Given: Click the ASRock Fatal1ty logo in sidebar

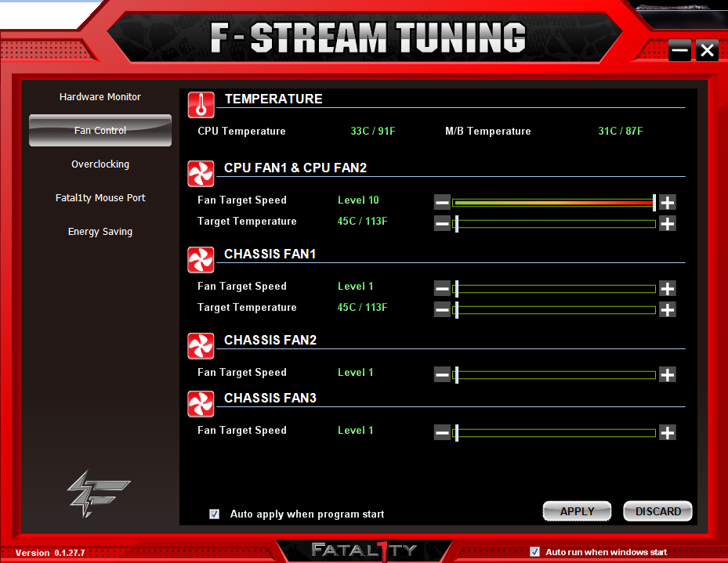Looking at the screenshot, I should pyautogui.click(x=87, y=492).
